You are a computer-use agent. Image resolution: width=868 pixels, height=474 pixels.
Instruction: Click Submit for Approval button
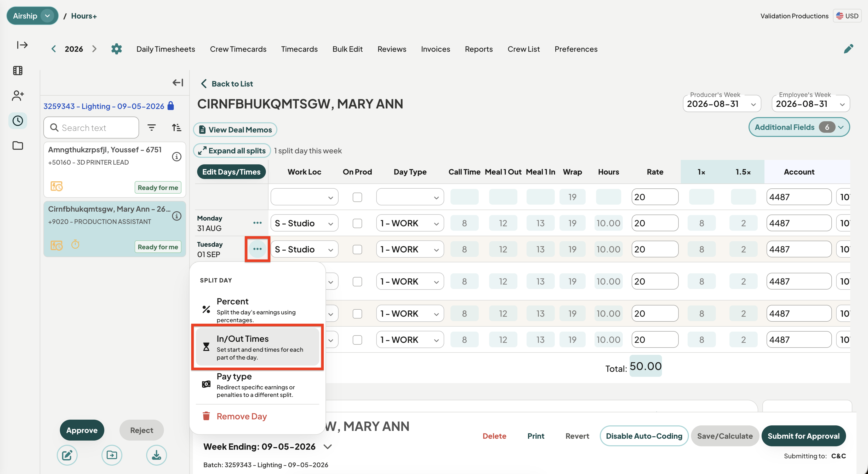point(803,436)
